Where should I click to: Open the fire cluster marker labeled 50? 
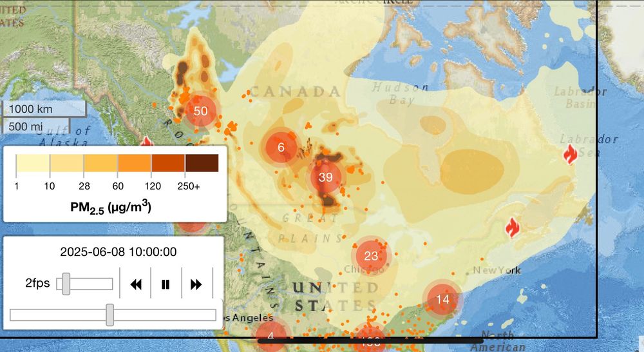coord(200,111)
